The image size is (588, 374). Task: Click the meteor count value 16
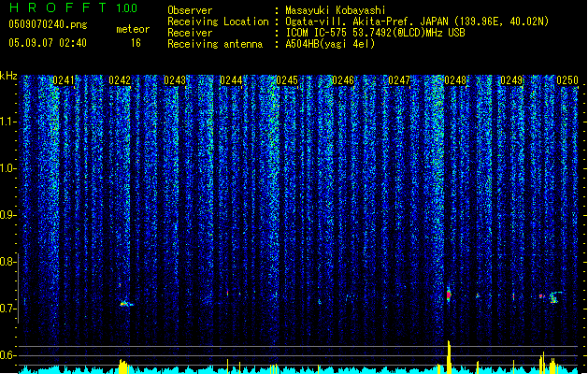pos(136,43)
